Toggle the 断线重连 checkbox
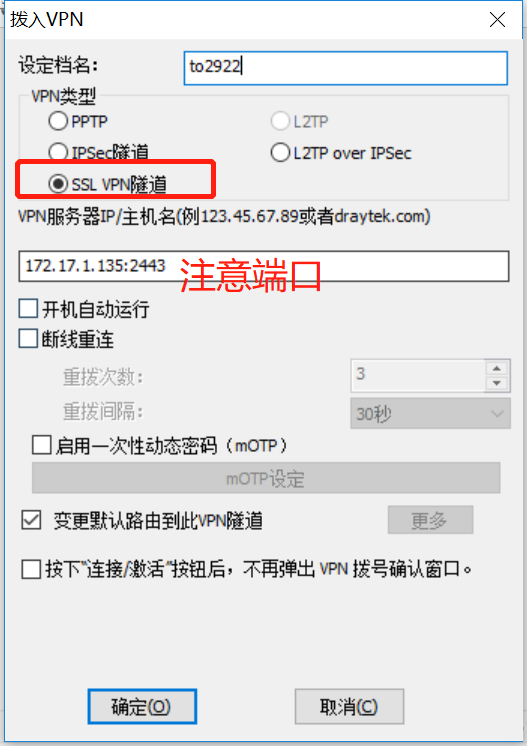Viewport: 527px width, 746px height. 28,339
